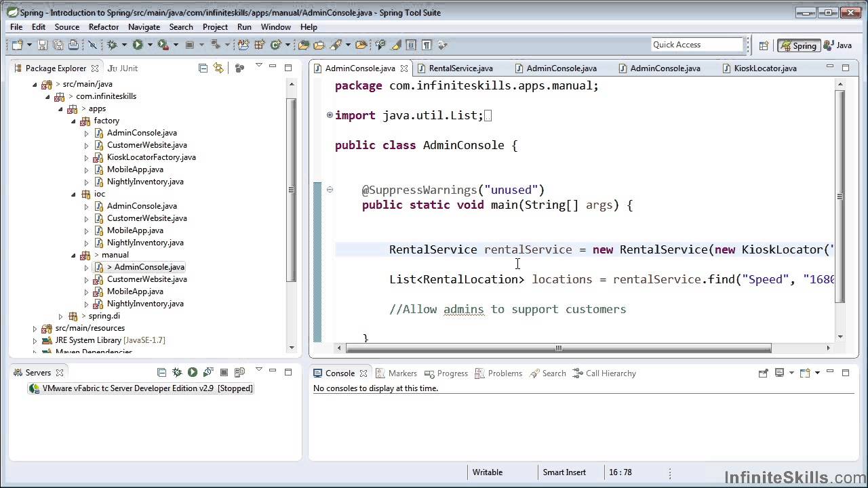Viewport: 868px width, 488px height.
Task: Open the Navigate menu
Action: [144, 27]
